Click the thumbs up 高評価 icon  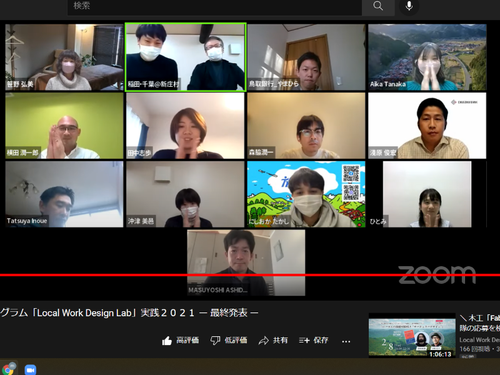click(167, 341)
